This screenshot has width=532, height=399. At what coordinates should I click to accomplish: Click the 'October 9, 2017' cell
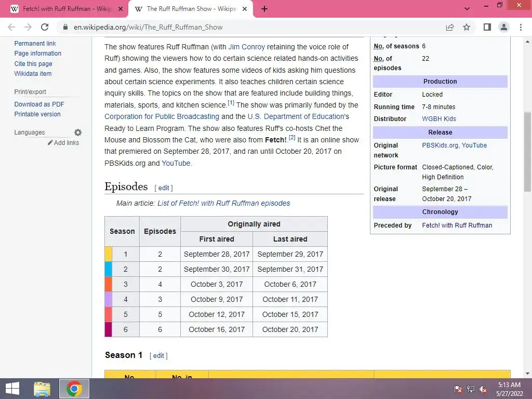pyautogui.click(x=217, y=299)
